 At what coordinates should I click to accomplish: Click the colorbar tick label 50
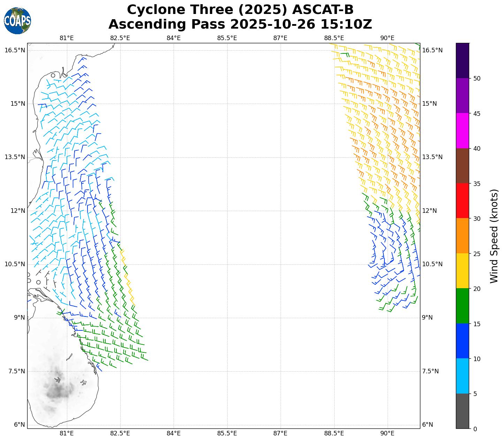click(x=476, y=79)
